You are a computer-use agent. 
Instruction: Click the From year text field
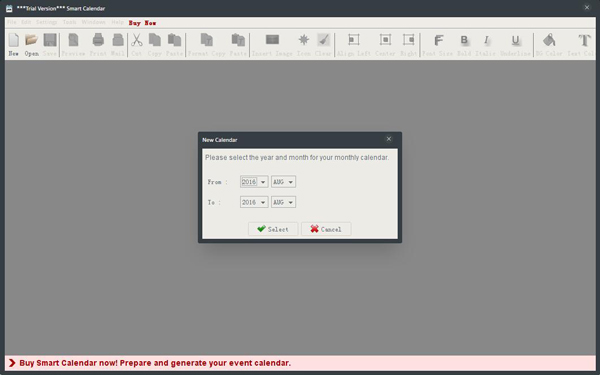click(x=249, y=182)
